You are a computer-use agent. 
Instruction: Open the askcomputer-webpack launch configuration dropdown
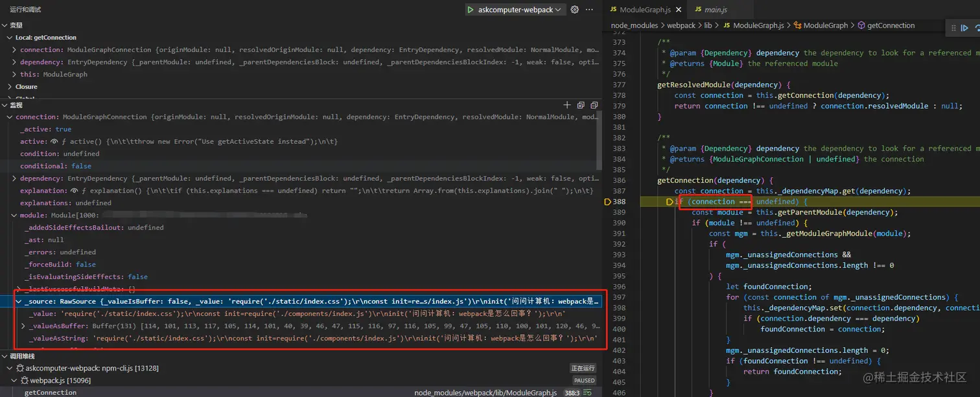click(x=520, y=10)
